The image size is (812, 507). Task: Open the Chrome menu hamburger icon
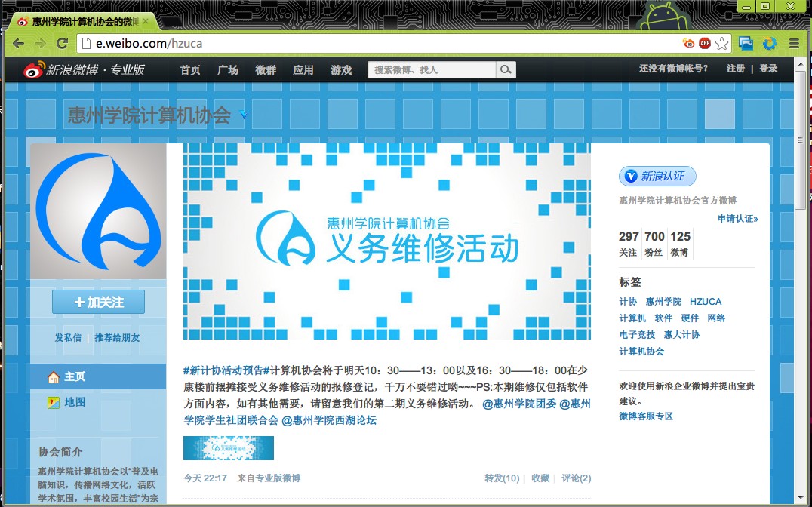click(x=794, y=44)
